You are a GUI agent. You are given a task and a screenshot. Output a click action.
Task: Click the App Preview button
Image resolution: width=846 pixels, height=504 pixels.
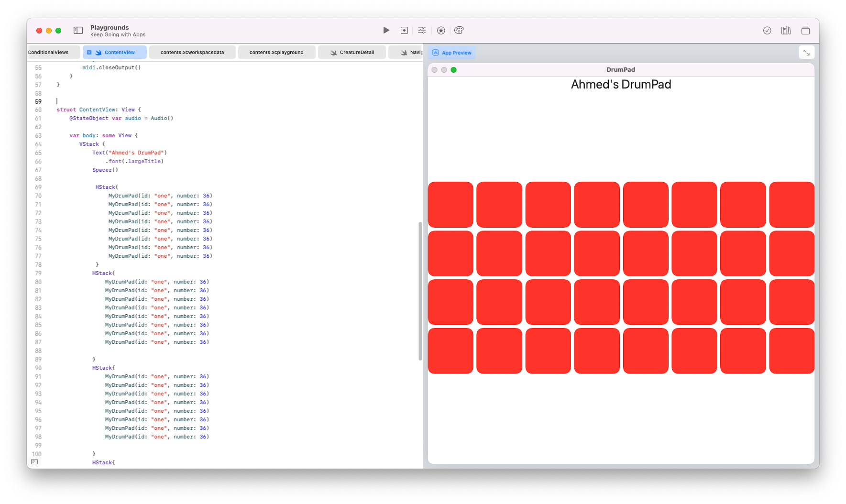coord(451,52)
